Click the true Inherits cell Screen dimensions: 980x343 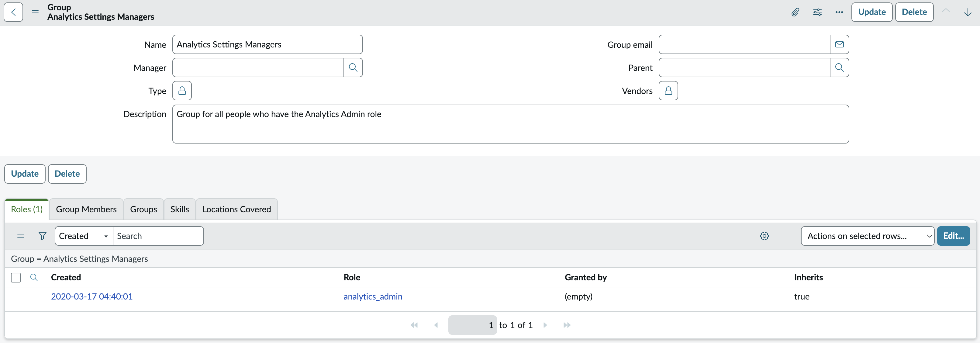coord(802,296)
